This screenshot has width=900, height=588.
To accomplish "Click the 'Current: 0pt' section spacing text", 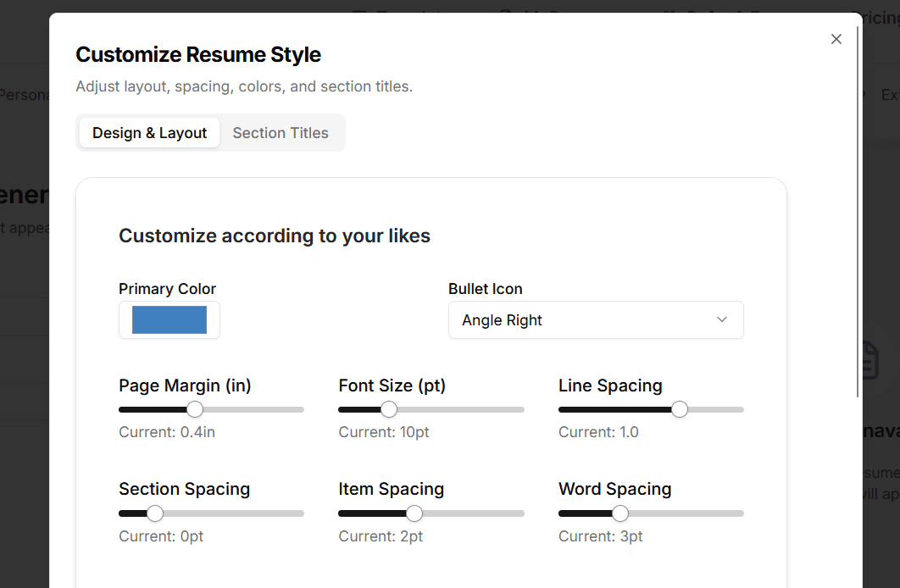I will click(161, 536).
